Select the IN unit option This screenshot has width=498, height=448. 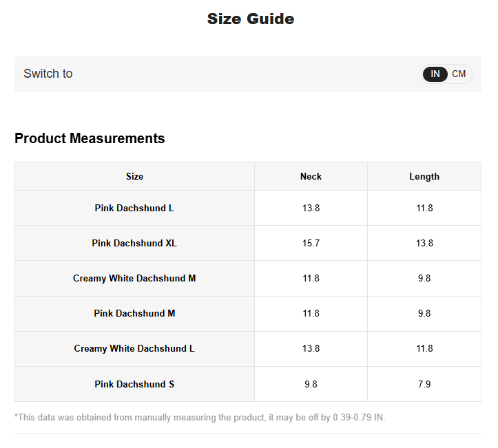click(x=435, y=74)
